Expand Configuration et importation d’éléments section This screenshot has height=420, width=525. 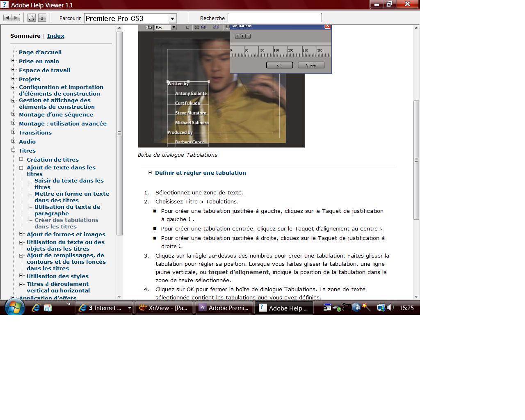click(x=14, y=87)
